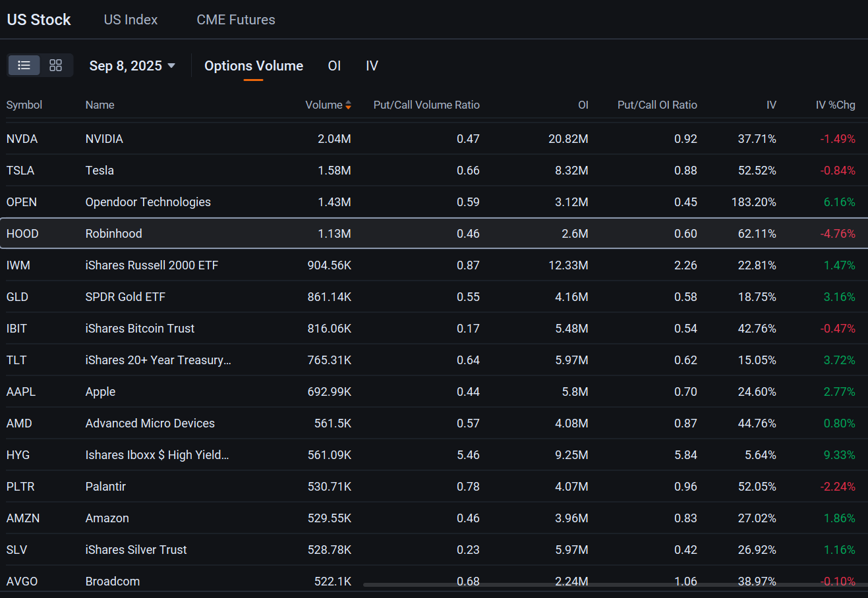The height and width of the screenshot is (598, 868).
Task: Click the Opendoor Technologies name
Action: tap(148, 202)
